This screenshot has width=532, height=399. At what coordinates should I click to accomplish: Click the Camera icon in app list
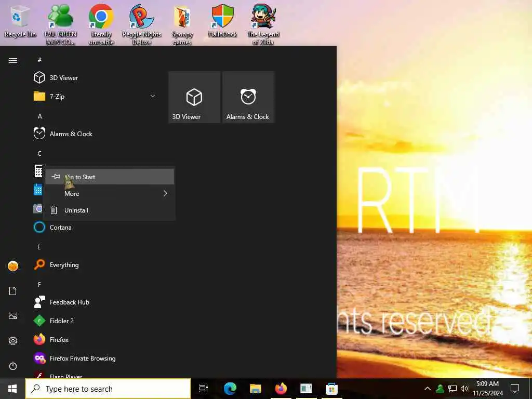[x=38, y=208]
